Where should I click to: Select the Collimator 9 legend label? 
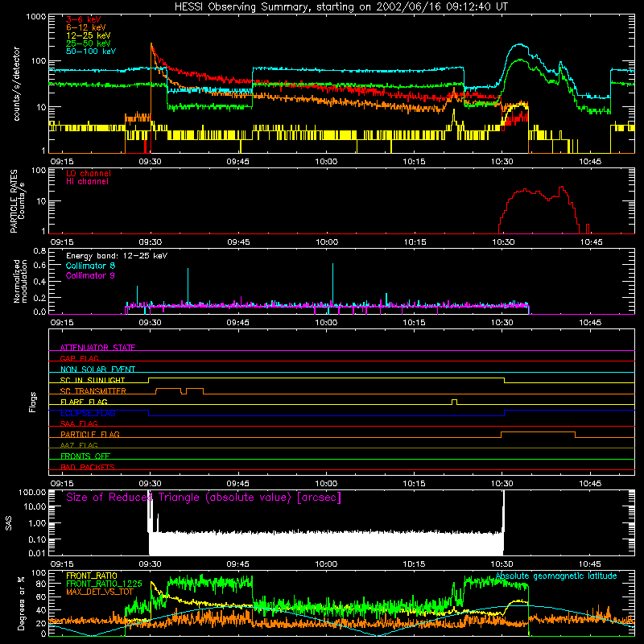tap(90, 275)
